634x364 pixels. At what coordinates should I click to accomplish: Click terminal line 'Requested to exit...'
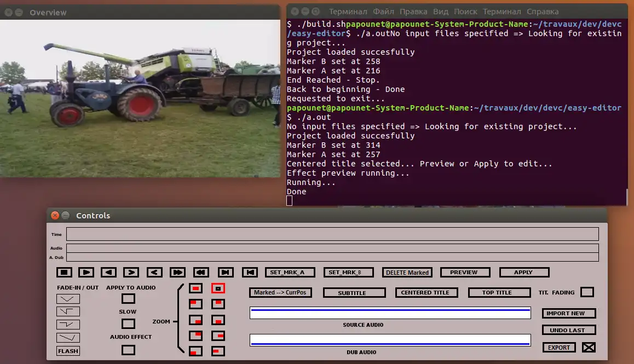[x=336, y=99]
